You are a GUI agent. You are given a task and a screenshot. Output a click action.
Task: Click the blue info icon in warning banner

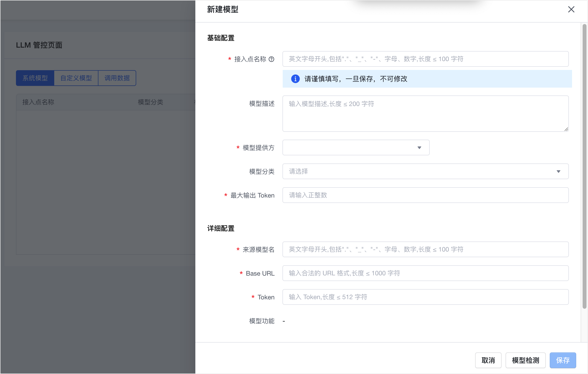pyautogui.click(x=295, y=79)
